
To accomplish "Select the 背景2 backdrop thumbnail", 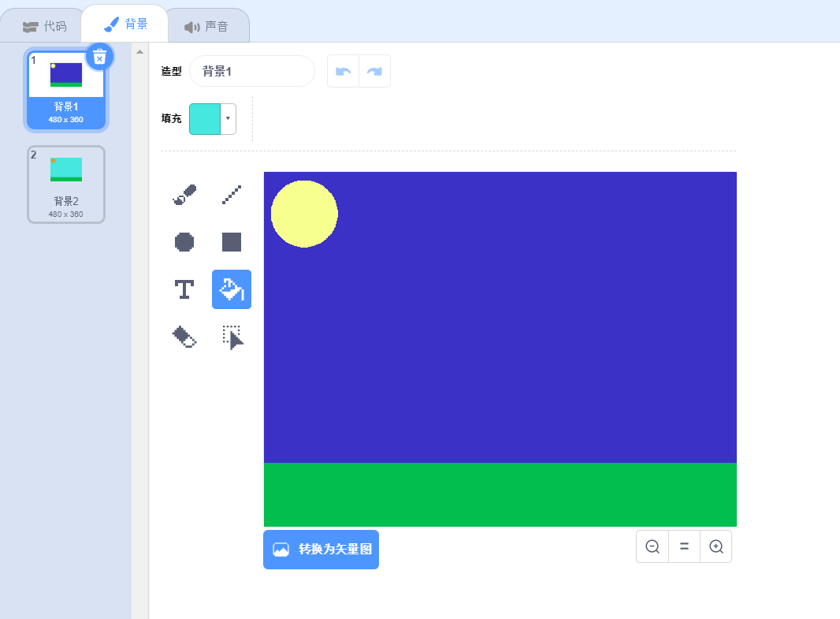I will pyautogui.click(x=66, y=184).
